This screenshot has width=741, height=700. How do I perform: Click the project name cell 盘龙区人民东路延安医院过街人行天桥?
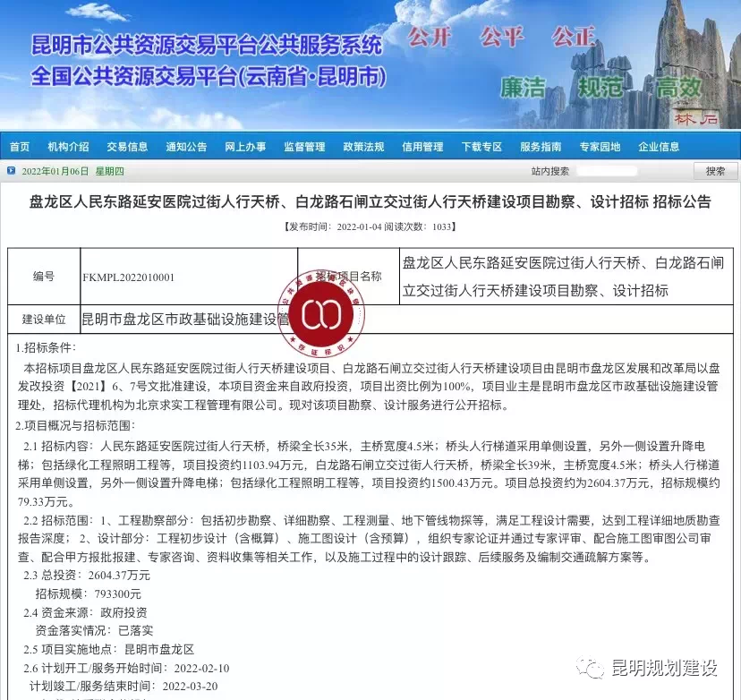click(563, 277)
